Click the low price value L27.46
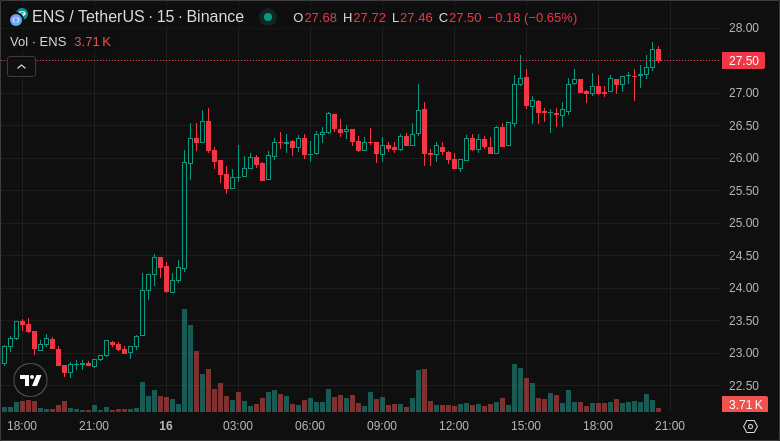This screenshot has width=780, height=441. tap(412, 18)
